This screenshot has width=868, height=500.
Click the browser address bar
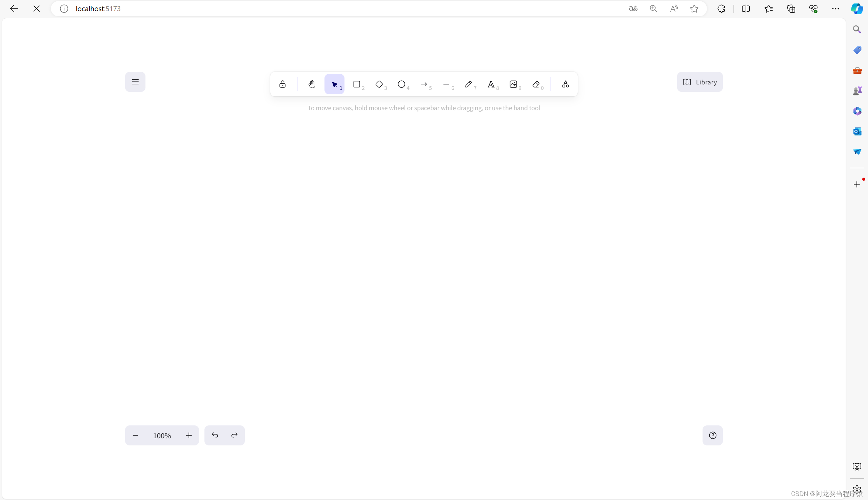coord(343,8)
